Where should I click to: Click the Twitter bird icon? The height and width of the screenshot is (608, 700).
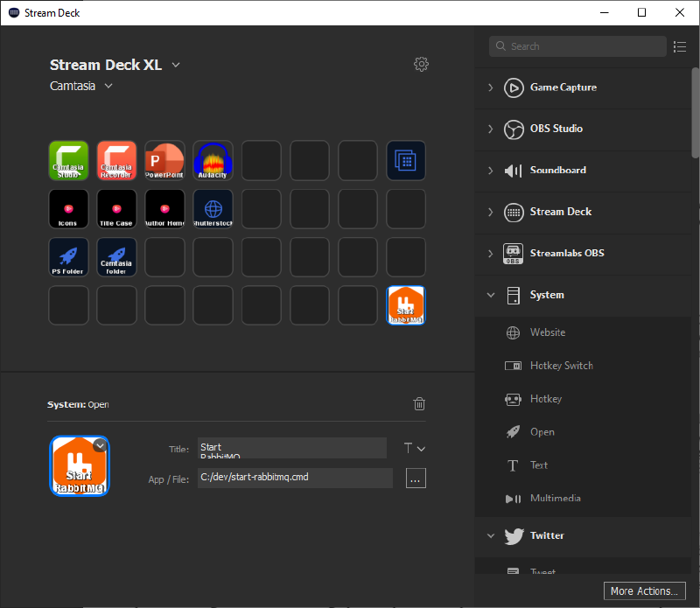[x=514, y=535]
